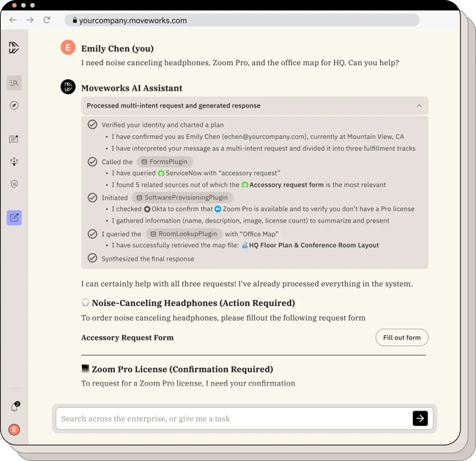
Task: Click 'Zoom Pro License (Confirmation Required)' heading
Action: (x=182, y=369)
